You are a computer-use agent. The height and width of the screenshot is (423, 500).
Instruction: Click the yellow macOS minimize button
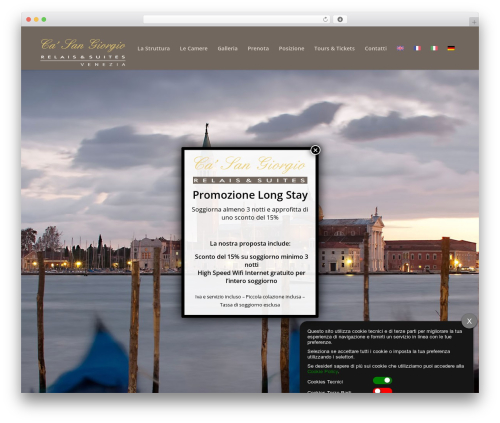click(36, 20)
